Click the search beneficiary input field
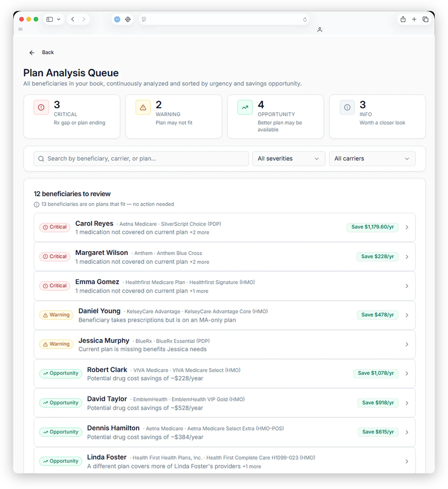Image resolution: width=448 pixels, height=489 pixels. tap(141, 159)
